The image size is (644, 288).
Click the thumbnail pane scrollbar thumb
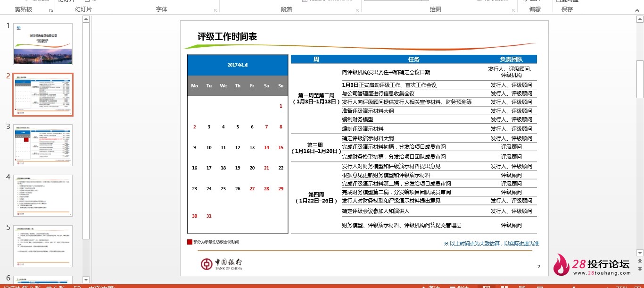point(86,130)
